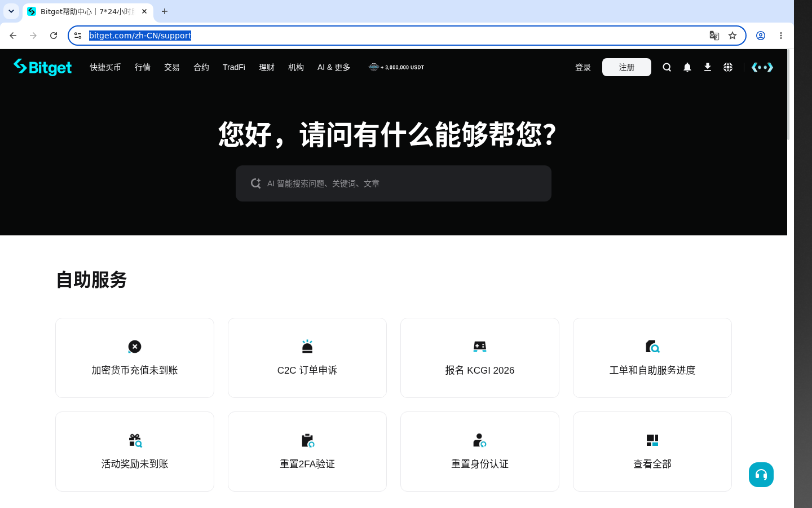Viewport: 812px width, 508px height.
Task: Open C2C 订单申诉 card
Action: point(307,358)
